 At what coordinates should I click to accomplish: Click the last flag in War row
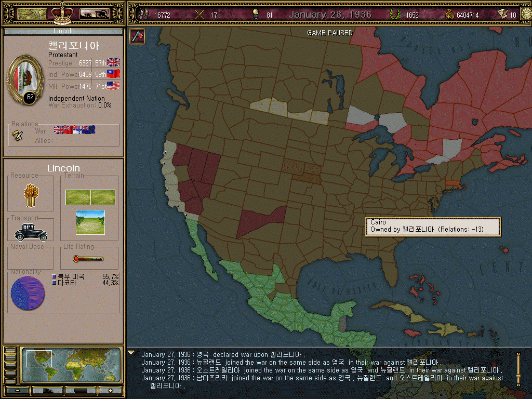tap(89, 130)
